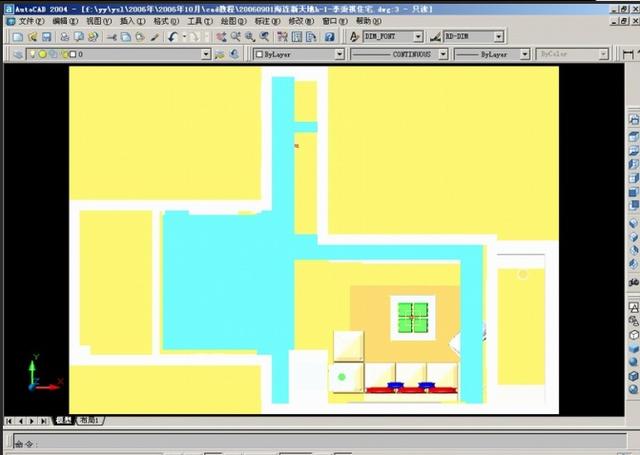Click the Paste toolbar icon

coord(140,37)
